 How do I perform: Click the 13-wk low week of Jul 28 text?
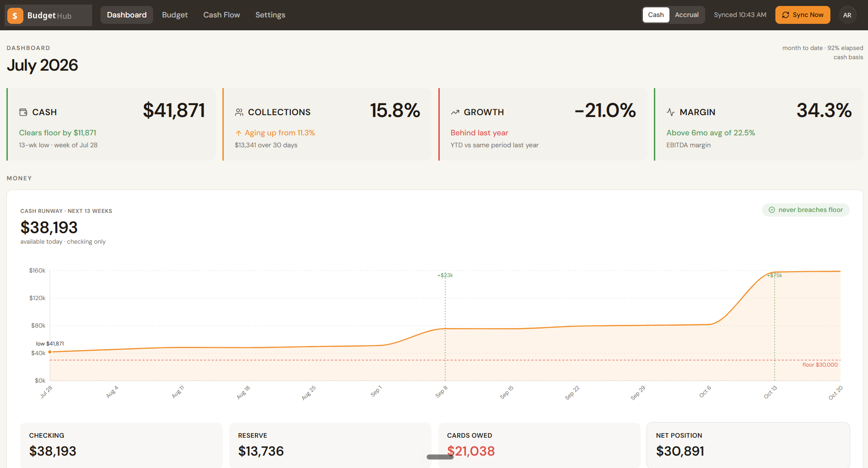[58, 145]
